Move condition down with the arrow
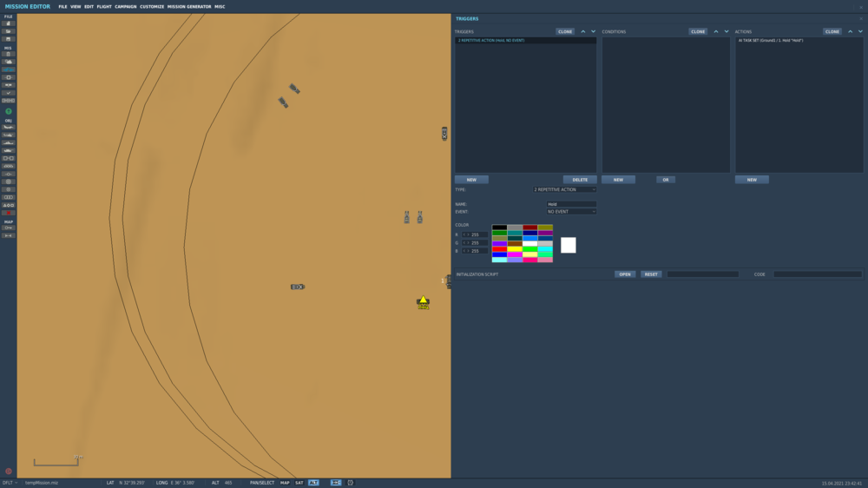This screenshot has height=488, width=868. (727, 31)
